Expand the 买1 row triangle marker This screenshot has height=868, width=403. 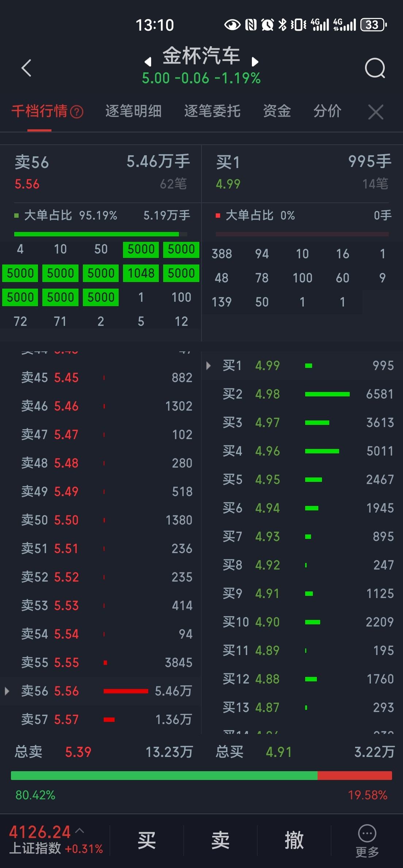point(208,366)
